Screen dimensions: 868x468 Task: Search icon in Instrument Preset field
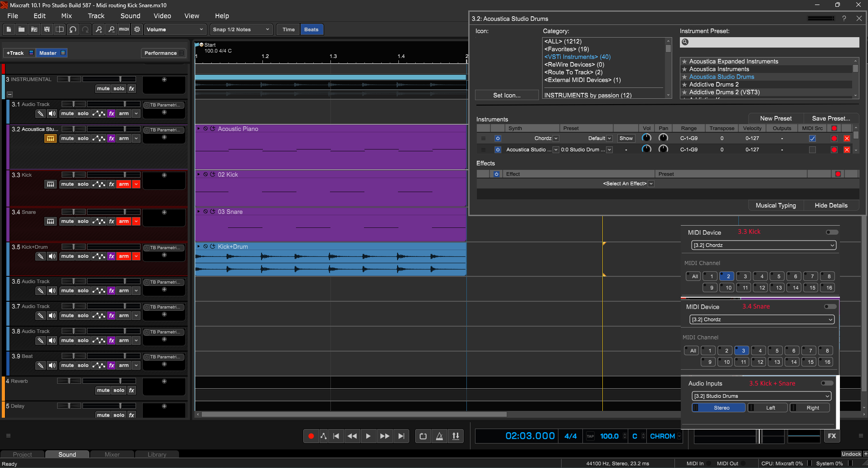click(x=685, y=42)
